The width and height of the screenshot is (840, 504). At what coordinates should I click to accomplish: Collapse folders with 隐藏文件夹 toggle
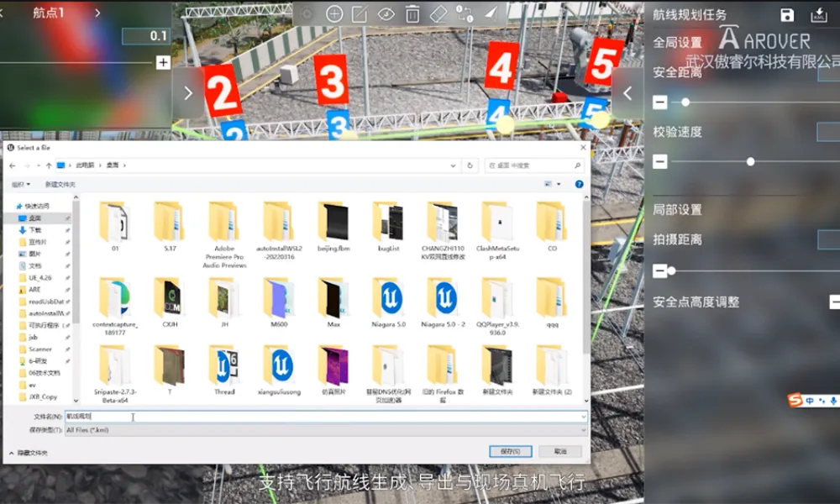(x=29, y=453)
